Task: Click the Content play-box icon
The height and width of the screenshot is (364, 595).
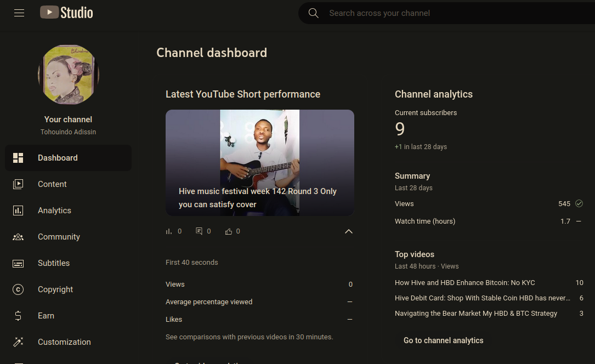Action: [18, 184]
